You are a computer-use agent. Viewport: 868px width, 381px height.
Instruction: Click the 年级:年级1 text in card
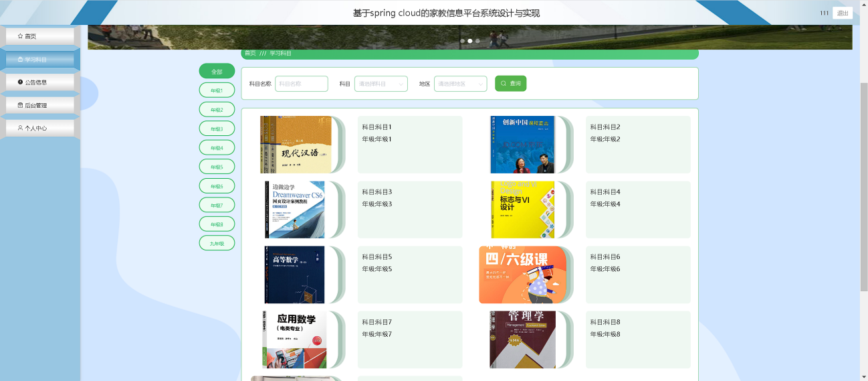[377, 139]
